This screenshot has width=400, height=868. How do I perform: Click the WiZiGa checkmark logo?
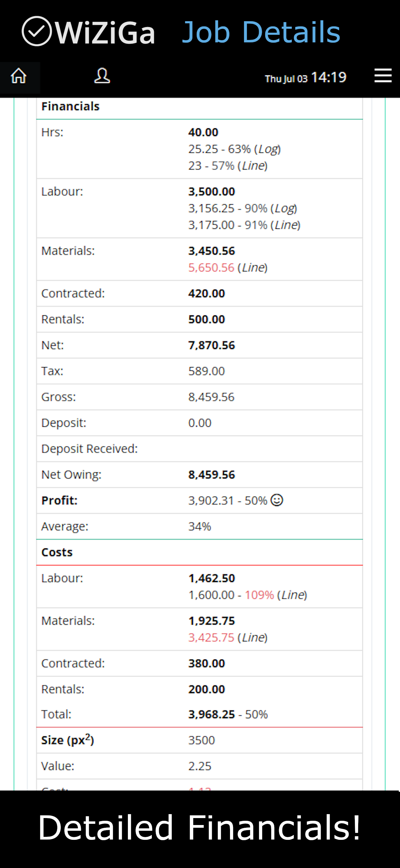37,31
